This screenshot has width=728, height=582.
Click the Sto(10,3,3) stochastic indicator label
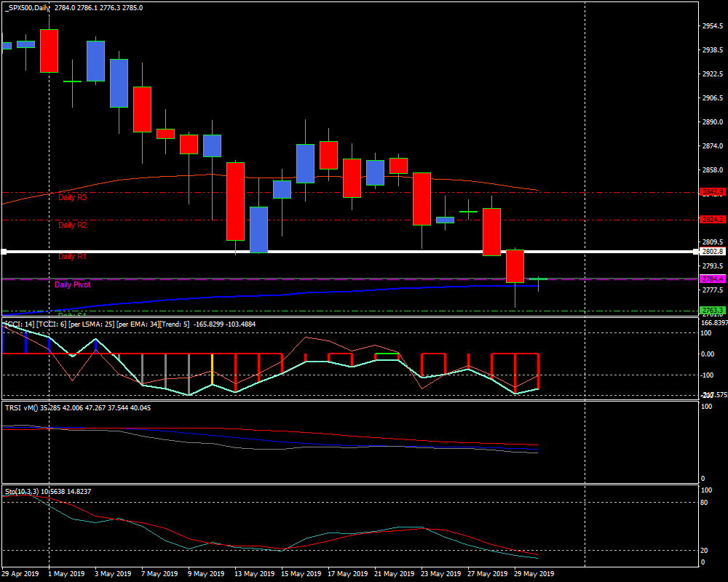pyautogui.click(x=22, y=492)
